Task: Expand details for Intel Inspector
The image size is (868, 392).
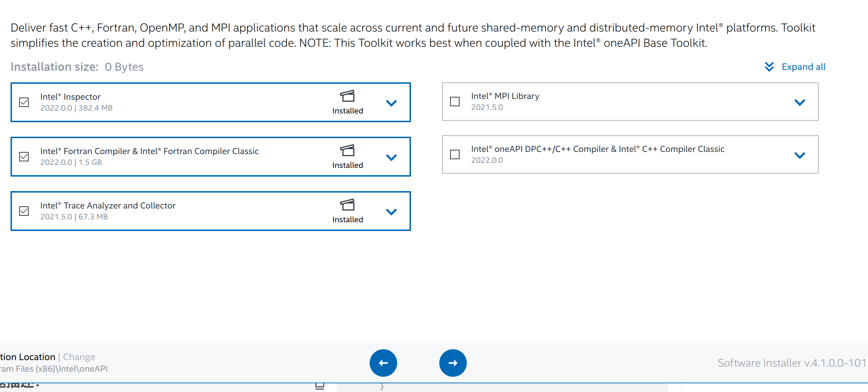Action: click(x=391, y=103)
